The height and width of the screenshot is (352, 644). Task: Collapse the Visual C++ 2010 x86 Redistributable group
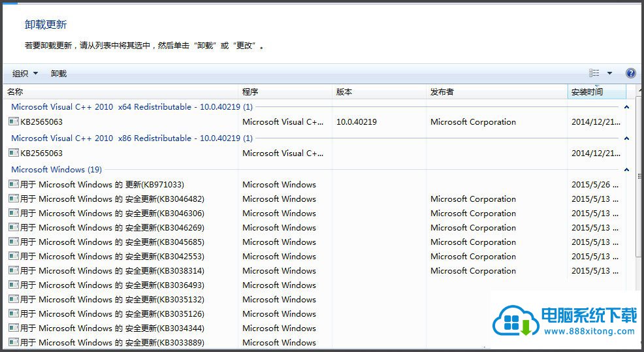pos(626,138)
